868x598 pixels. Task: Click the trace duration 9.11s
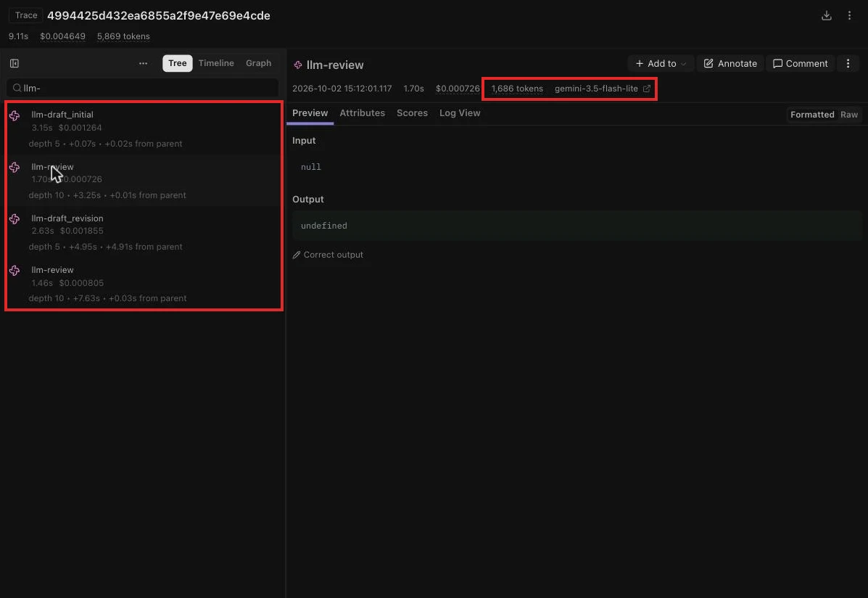[18, 36]
